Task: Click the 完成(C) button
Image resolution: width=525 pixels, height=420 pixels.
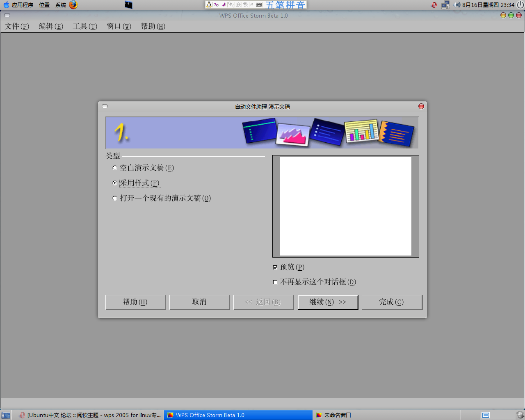Action: pos(392,302)
